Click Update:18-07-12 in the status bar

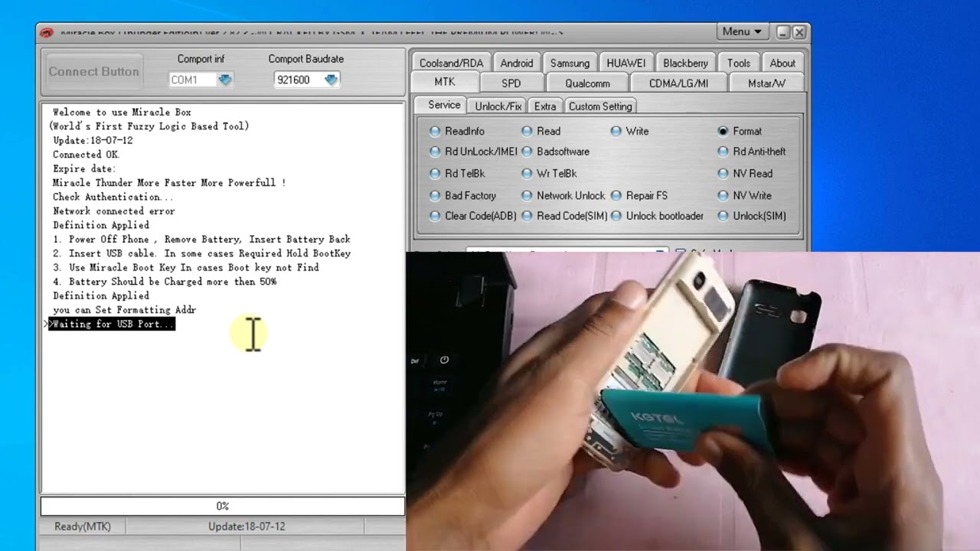247,527
